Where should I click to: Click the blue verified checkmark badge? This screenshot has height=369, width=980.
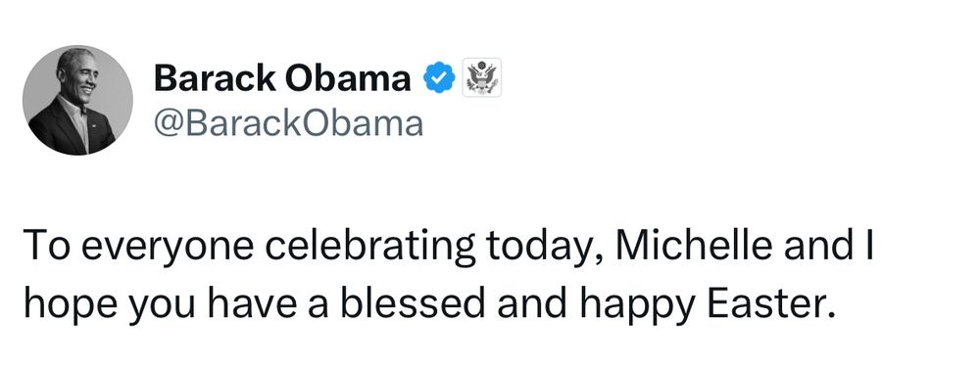tap(439, 77)
